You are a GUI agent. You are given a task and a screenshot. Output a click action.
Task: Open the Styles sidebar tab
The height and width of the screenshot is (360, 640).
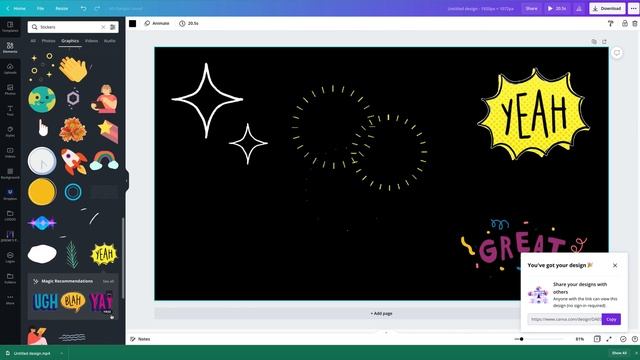(10, 131)
